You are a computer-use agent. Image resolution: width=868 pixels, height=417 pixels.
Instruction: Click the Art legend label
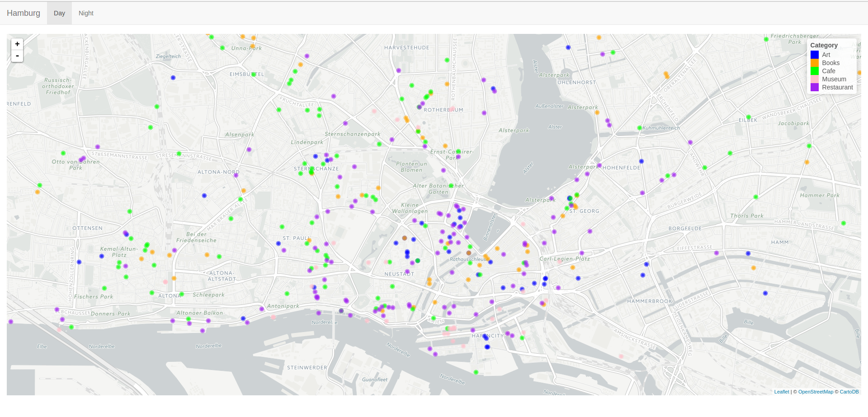826,55
